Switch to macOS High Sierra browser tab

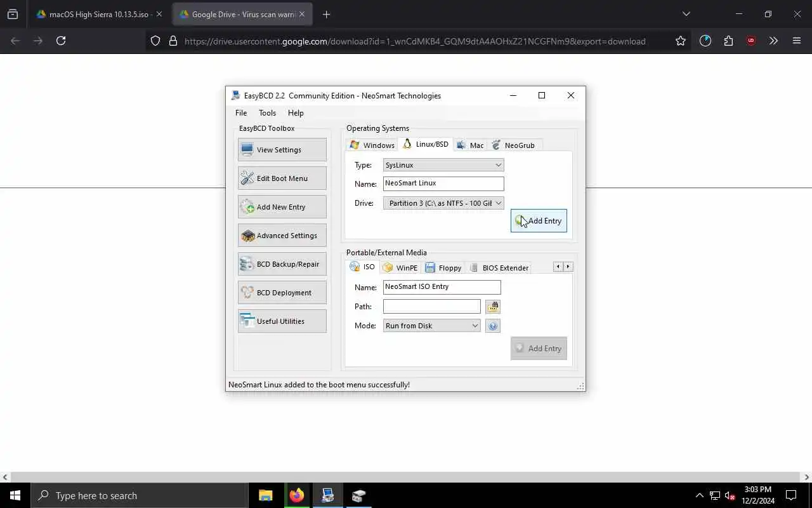tap(94, 15)
